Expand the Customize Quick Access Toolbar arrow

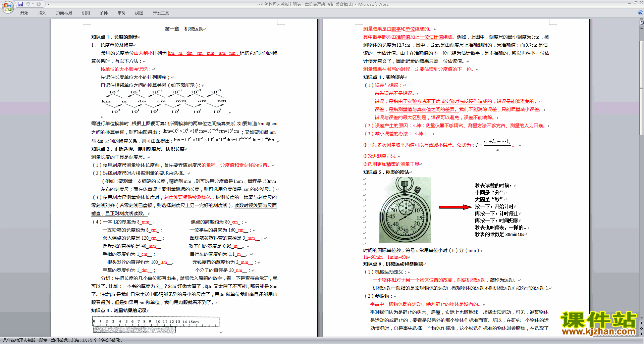48,4
